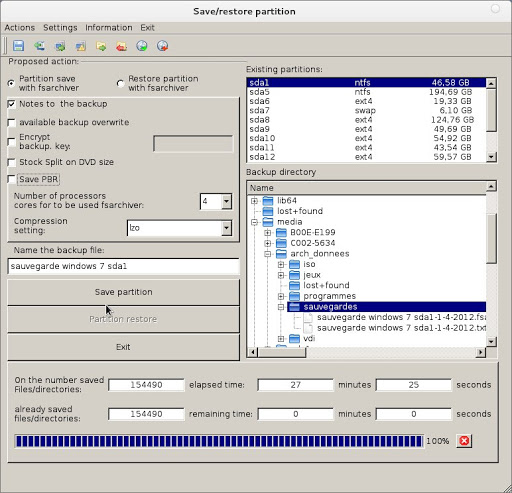The image size is (512, 493).
Task: Enable the Save PBR checkbox
Action: (x=12, y=179)
